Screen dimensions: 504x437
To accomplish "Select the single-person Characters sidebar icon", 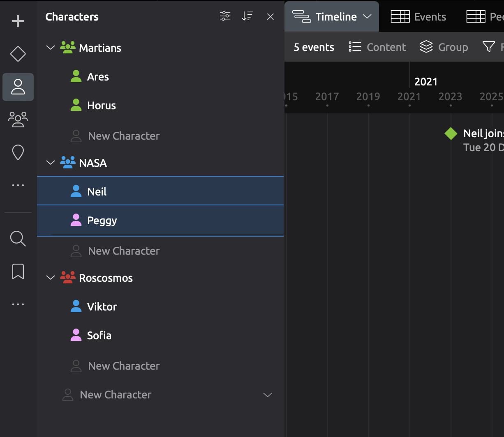I will click(18, 87).
